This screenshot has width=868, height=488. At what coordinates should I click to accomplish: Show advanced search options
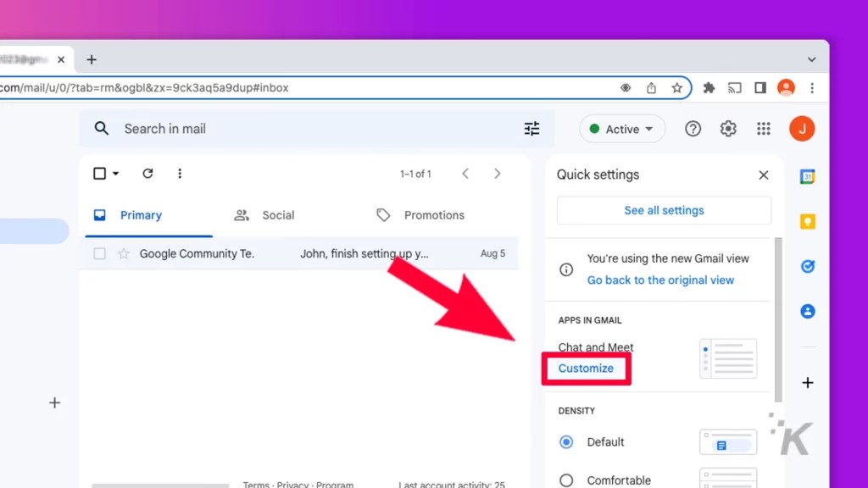(x=531, y=129)
